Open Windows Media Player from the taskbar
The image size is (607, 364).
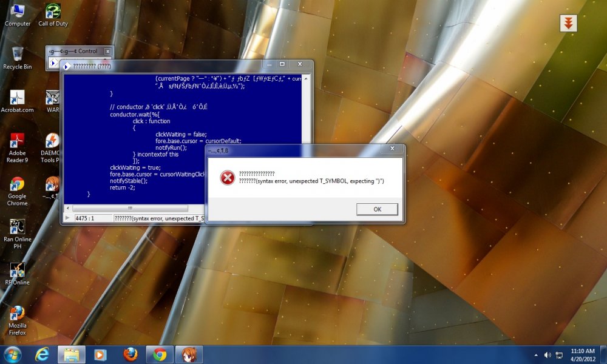coord(100,354)
